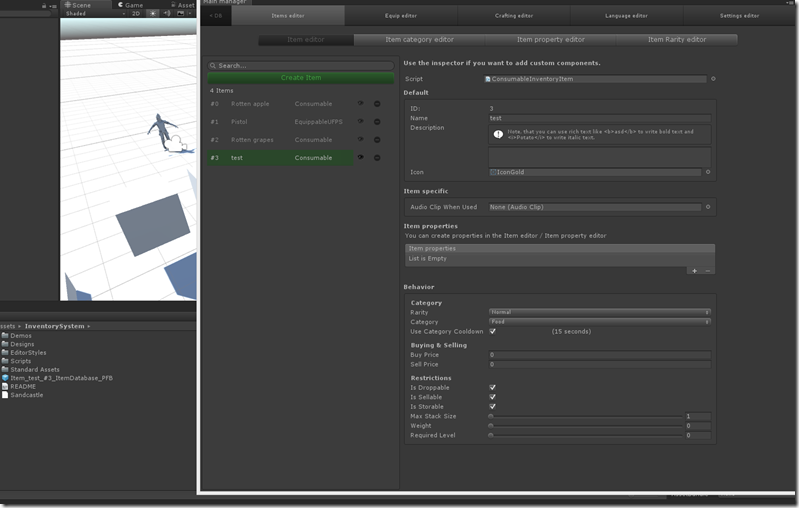Toggle Is Storable checkbox
Image resolution: width=799 pixels, height=508 pixels.
[492, 407]
